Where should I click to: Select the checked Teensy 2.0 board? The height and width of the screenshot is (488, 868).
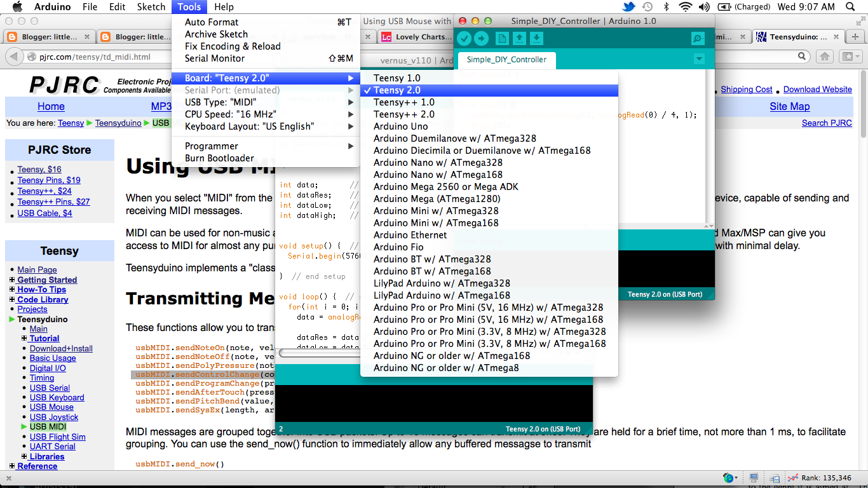coord(489,90)
